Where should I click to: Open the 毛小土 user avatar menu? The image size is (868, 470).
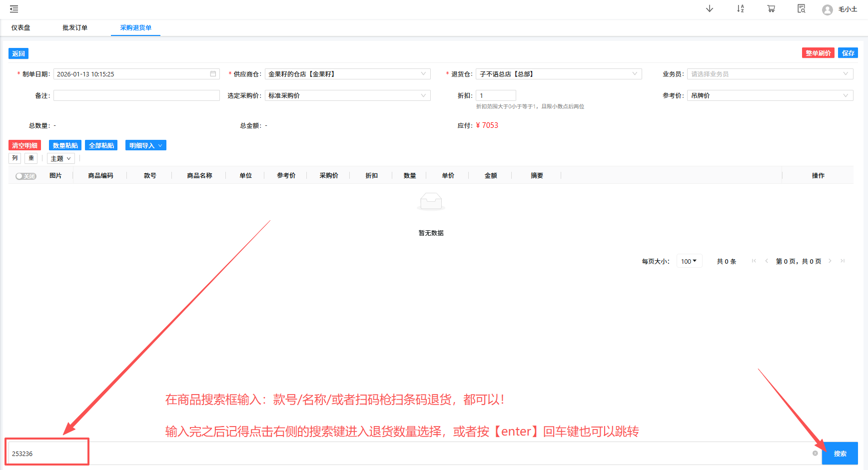tap(840, 9)
